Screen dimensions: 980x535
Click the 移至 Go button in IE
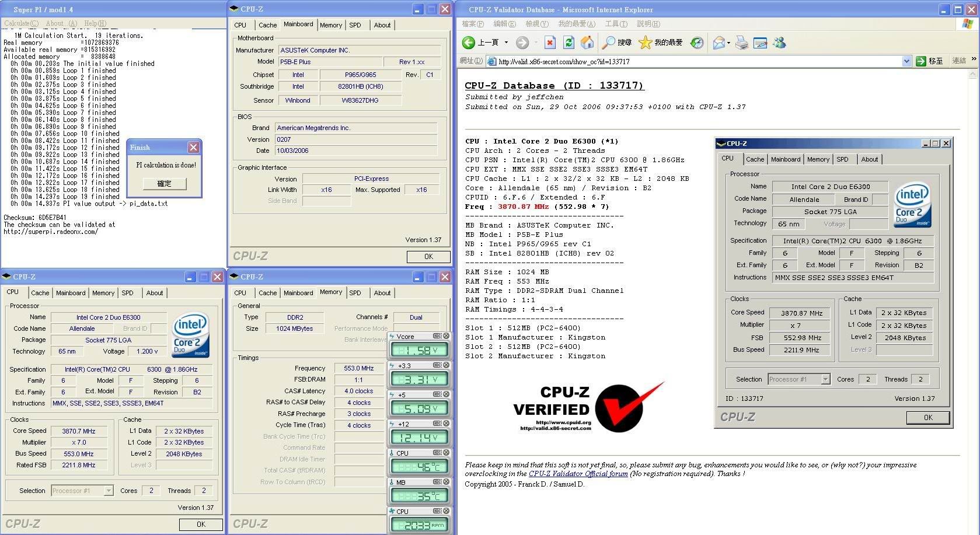(x=930, y=61)
